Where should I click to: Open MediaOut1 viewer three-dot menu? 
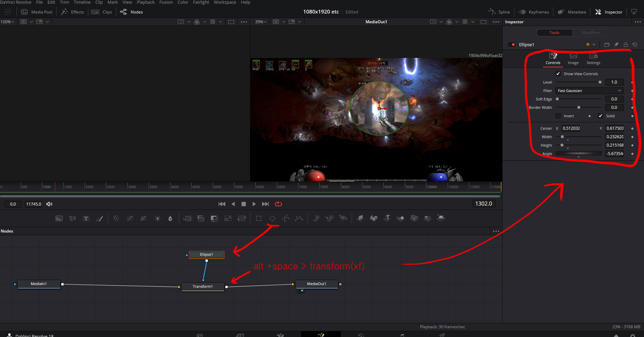point(496,22)
